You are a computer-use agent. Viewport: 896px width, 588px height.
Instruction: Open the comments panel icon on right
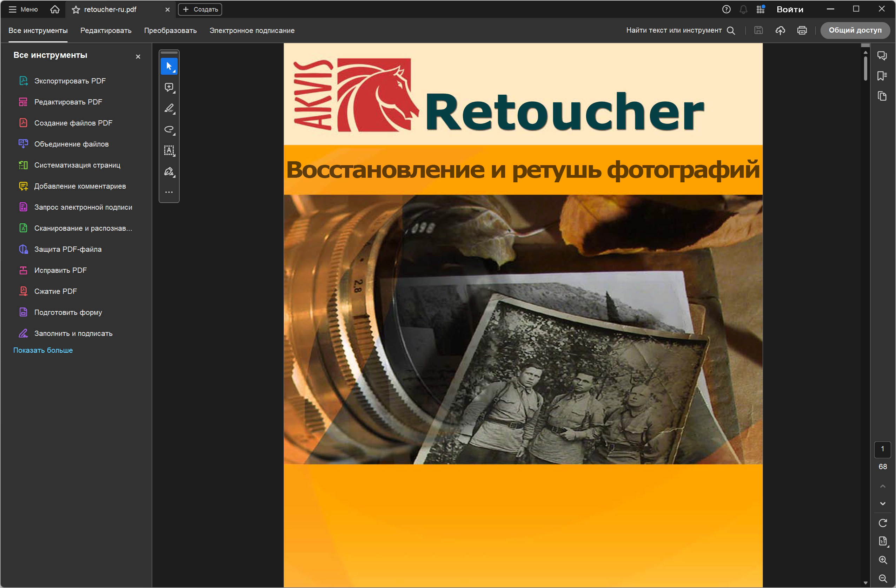click(x=882, y=56)
